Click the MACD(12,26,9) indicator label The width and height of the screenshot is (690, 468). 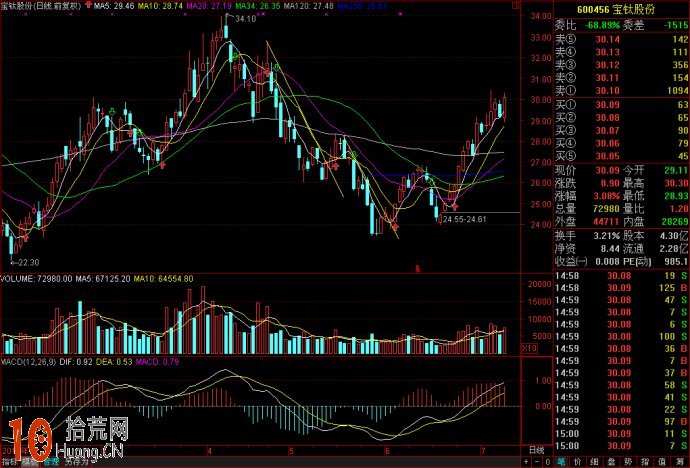(29, 362)
